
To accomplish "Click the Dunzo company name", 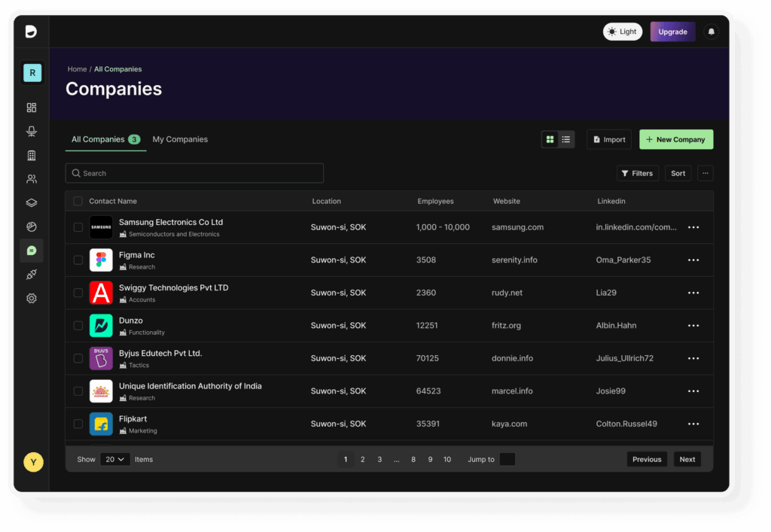I will [x=131, y=321].
